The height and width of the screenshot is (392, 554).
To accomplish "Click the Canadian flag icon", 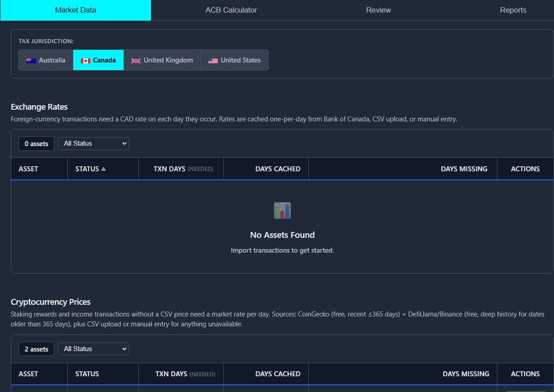I will point(85,61).
